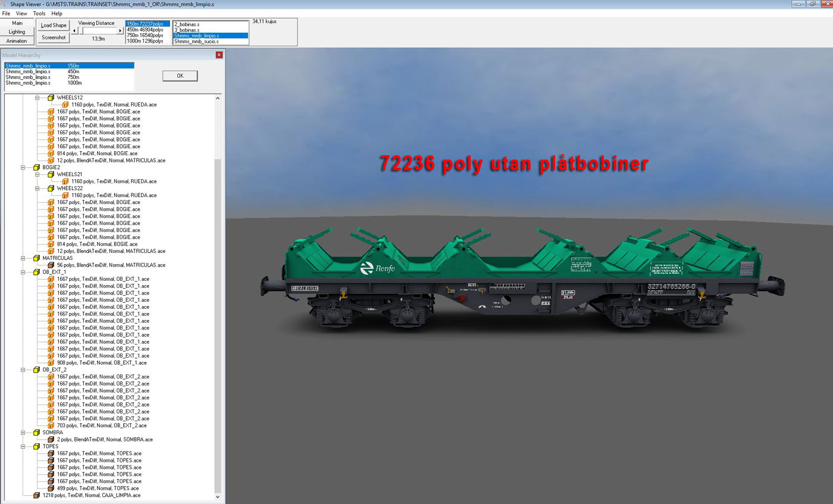Click the mesh icon for 499 polys TOPES.ace

pos(51,488)
